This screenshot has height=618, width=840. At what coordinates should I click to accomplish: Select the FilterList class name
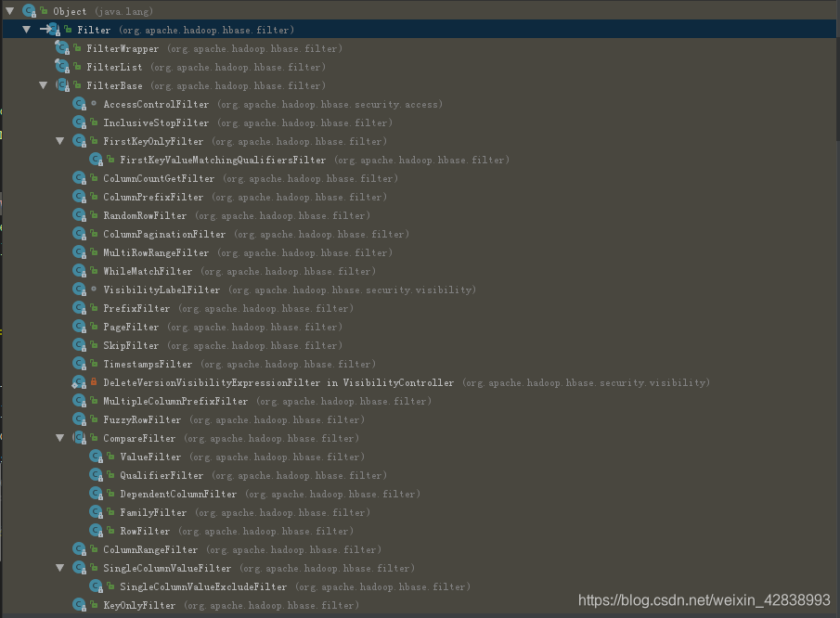click(114, 67)
